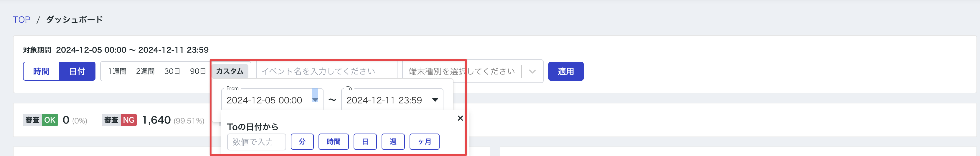Click the 数値で入力 number field

coord(256,142)
